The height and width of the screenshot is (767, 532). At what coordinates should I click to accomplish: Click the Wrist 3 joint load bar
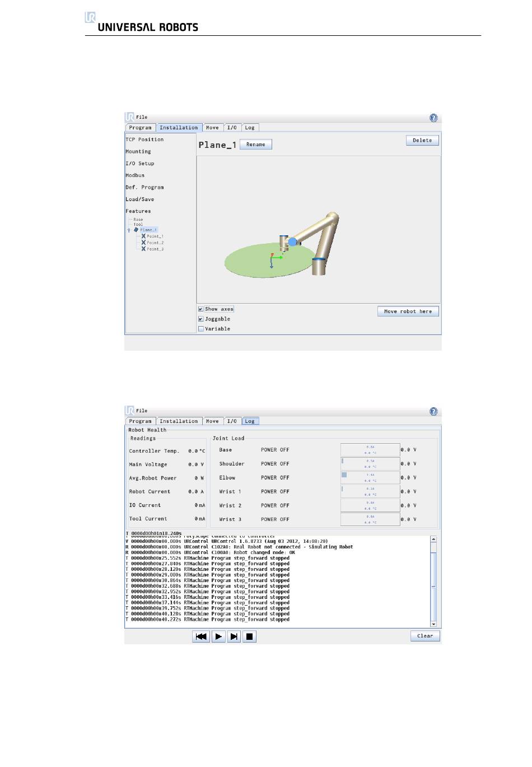[x=370, y=519]
